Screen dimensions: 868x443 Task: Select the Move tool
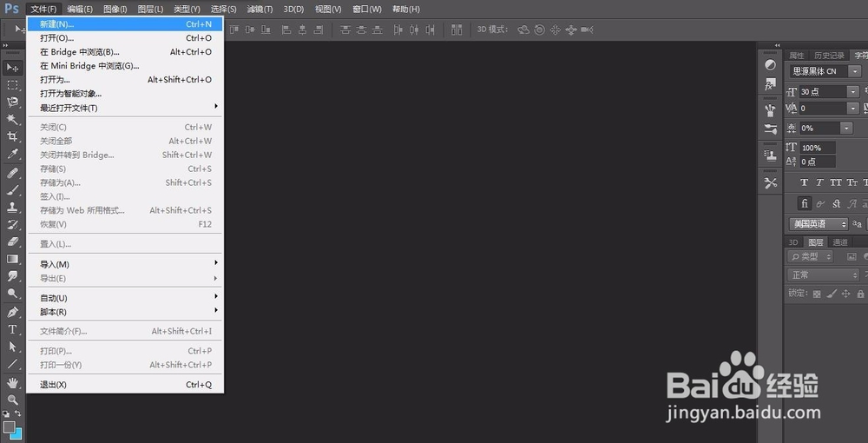point(12,68)
